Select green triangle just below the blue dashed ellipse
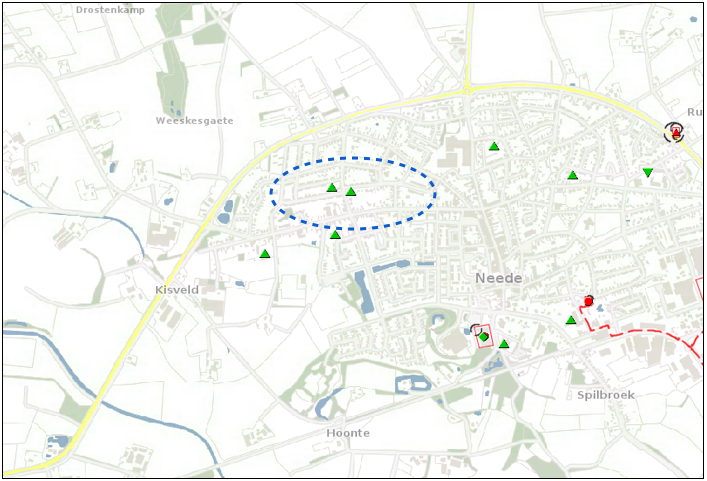Viewport: 707px width, 481px height. 335,234
